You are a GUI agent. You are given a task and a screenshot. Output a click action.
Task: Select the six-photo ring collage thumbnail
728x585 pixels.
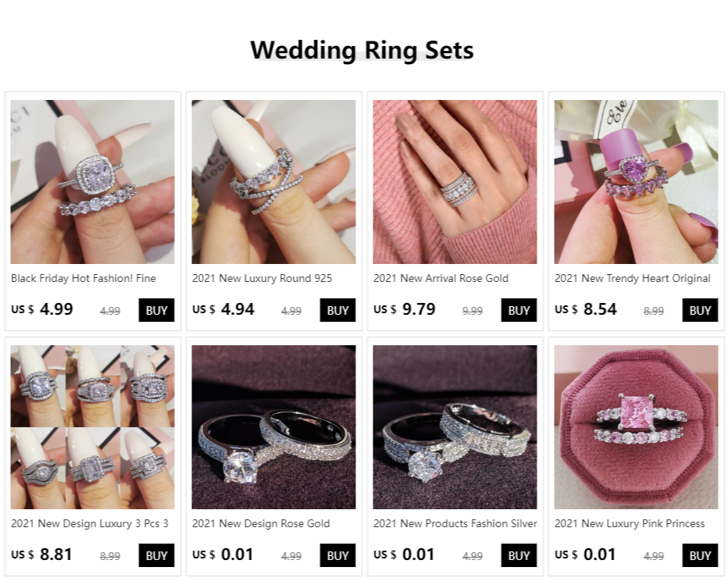click(92, 426)
